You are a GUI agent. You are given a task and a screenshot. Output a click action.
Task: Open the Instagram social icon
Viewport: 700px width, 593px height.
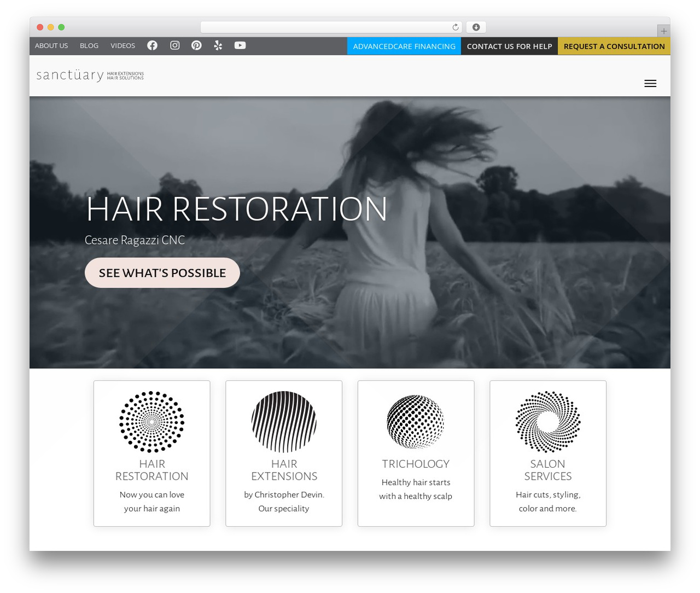coord(175,45)
